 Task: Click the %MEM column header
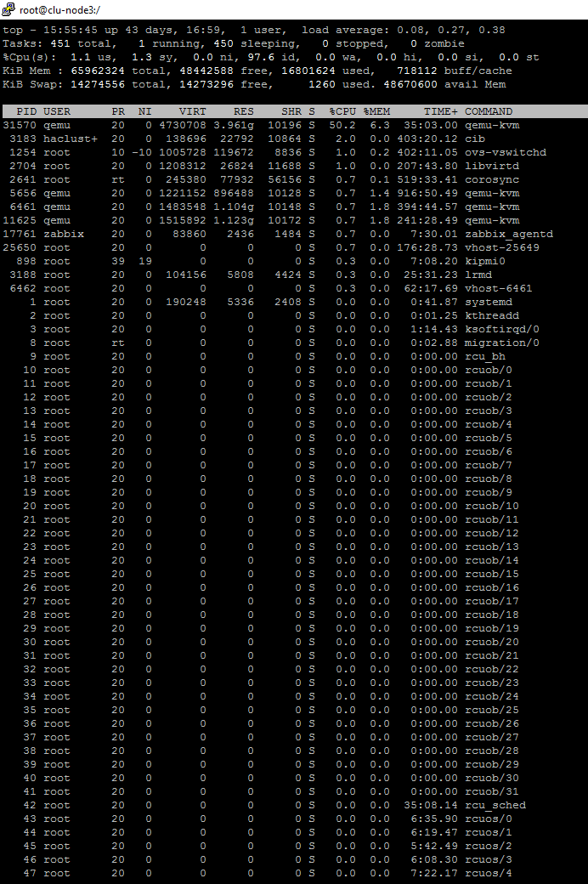click(376, 111)
